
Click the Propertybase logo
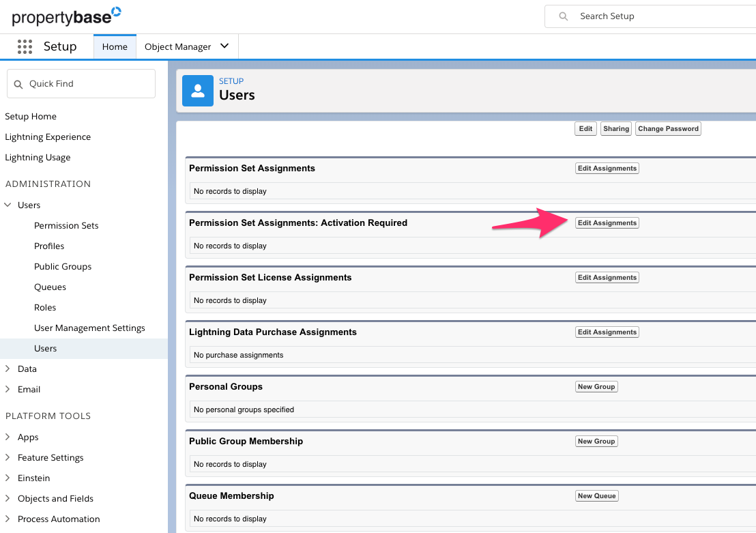(x=66, y=16)
